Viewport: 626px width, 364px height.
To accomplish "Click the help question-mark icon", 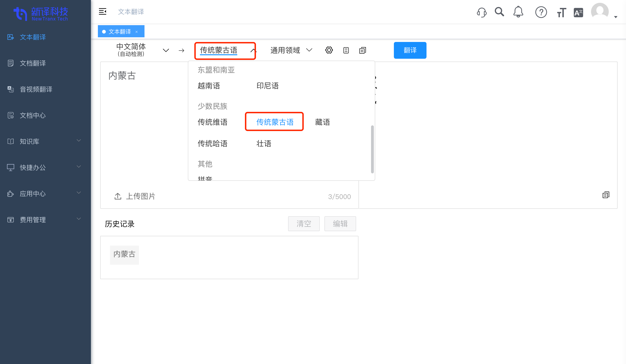I will [541, 12].
